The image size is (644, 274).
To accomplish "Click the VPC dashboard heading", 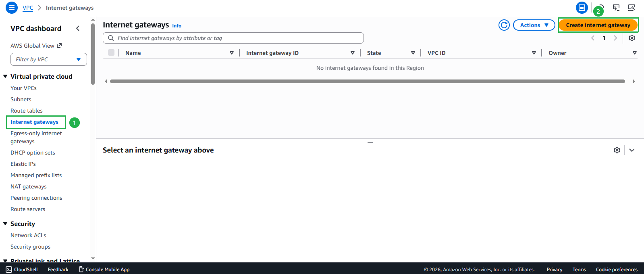I will [x=36, y=28].
